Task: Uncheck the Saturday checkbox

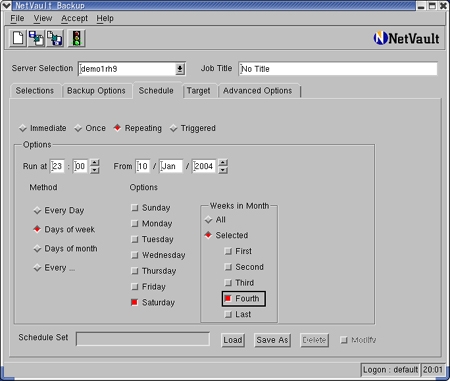Action: [x=153, y=302]
